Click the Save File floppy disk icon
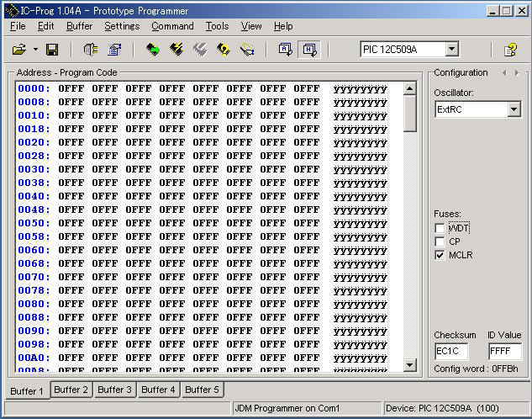Viewport: 532px width, 419px height. point(51,50)
